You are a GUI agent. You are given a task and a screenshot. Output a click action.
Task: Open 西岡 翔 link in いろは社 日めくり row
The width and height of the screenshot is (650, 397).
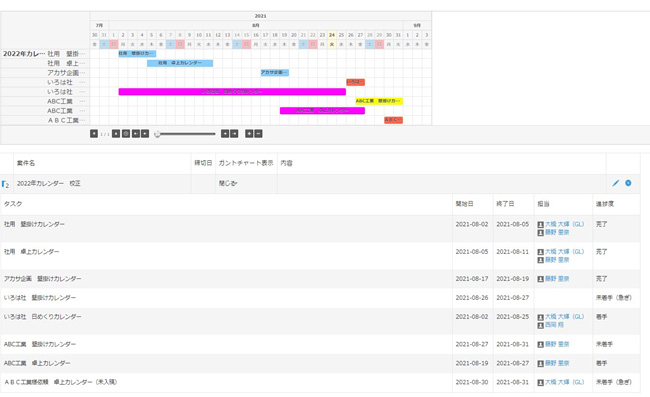554,325
